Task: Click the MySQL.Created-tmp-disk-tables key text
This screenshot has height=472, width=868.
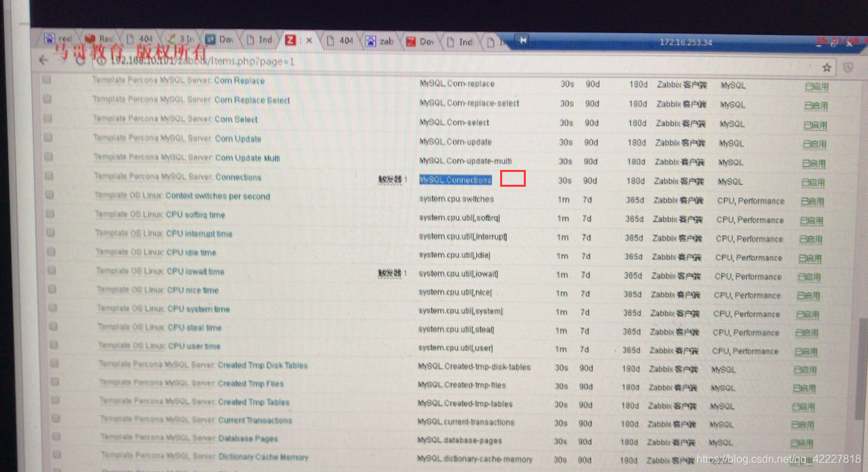Action: [474, 367]
